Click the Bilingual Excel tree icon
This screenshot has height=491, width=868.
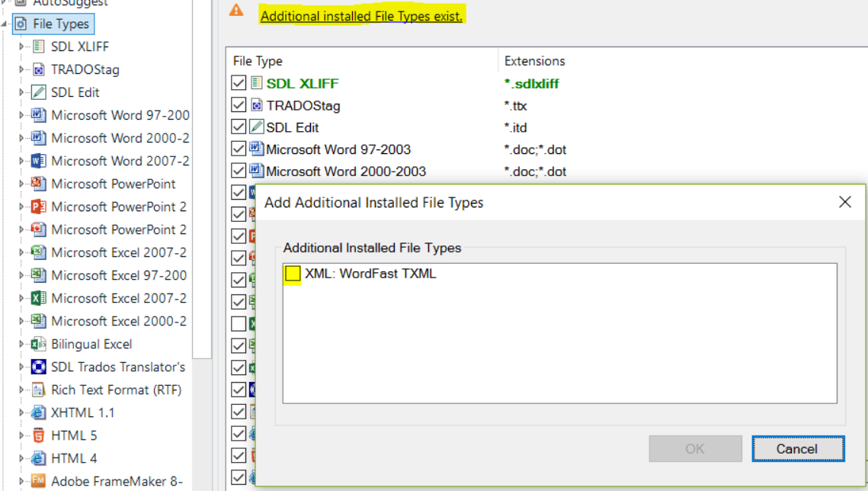coord(38,344)
